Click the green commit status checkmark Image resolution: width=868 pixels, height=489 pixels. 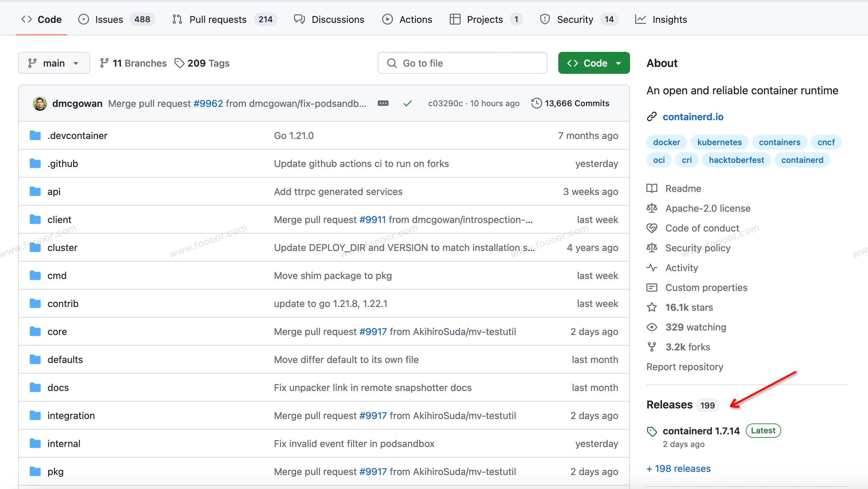pos(407,103)
